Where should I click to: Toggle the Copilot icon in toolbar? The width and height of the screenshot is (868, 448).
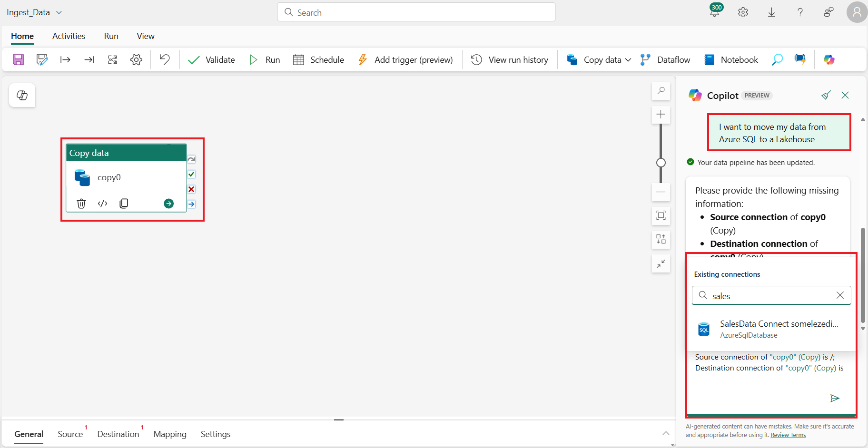click(x=829, y=59)
